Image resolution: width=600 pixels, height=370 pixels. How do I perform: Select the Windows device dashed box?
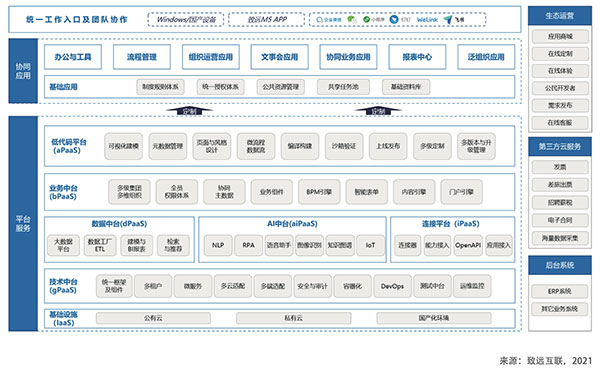(x=186, y=20)
